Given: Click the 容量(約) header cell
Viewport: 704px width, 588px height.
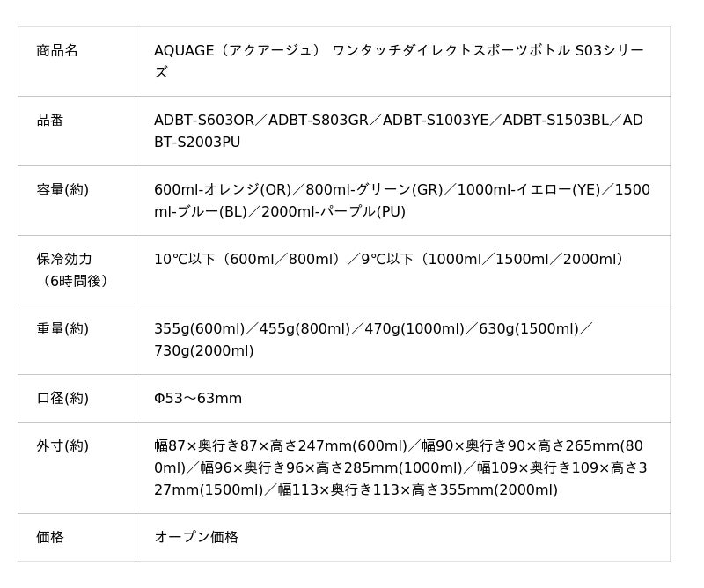Looking at the screenshot, I should coord(77,201).
